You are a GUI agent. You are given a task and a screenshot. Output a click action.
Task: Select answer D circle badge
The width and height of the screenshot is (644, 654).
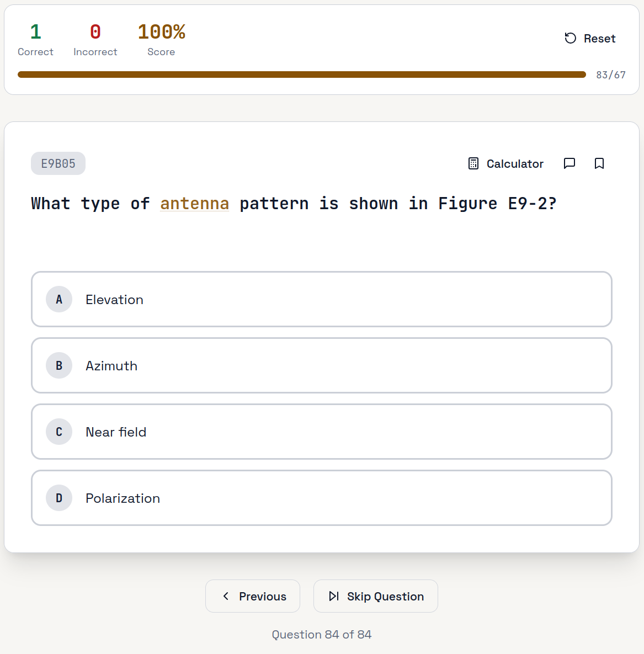pos(59,498)
